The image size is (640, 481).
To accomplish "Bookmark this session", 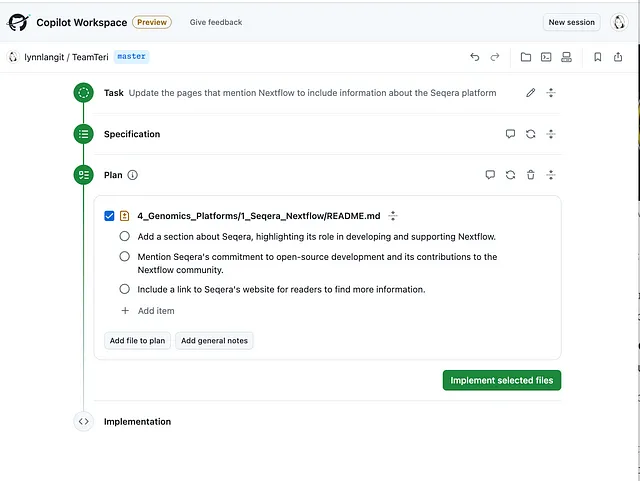I will click(598, 57).
